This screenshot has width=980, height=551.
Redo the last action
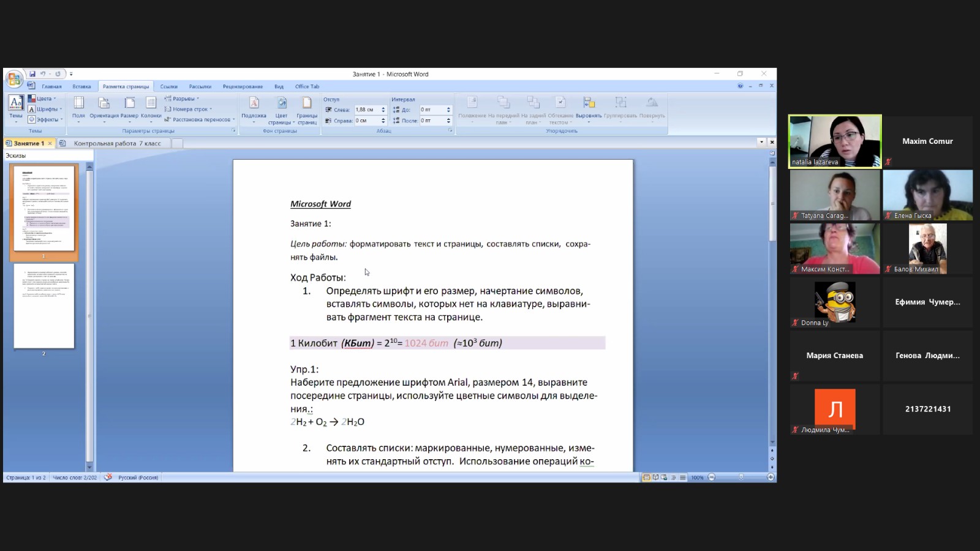(x=58, y=74)
